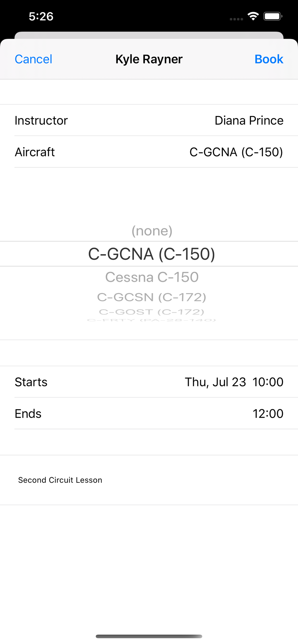Select (none) in the aircraft picker
Image resolution: width=298 pixels, height=644 pixels.
[x=152, y=231]
